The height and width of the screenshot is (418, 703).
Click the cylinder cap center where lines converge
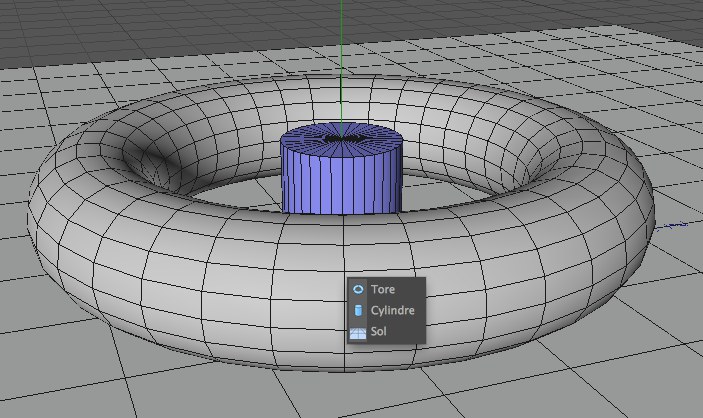[341, 131]
